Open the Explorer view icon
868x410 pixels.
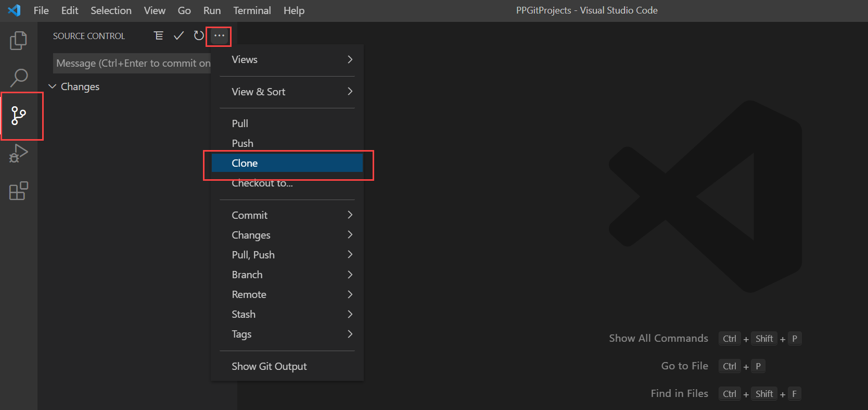click(19, 41)
